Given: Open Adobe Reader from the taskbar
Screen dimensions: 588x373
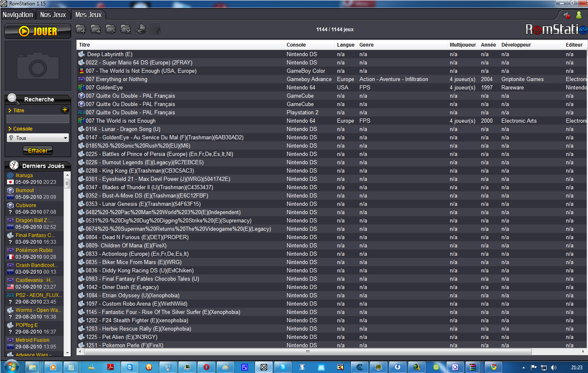Looking at the screenshot, I should [111, 367].
